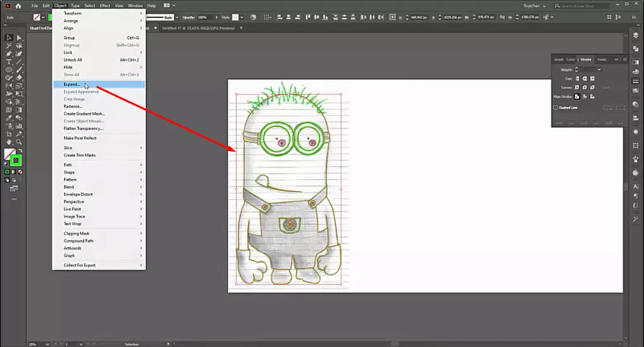Open the Style dropdown arrow

pos(242,17)
